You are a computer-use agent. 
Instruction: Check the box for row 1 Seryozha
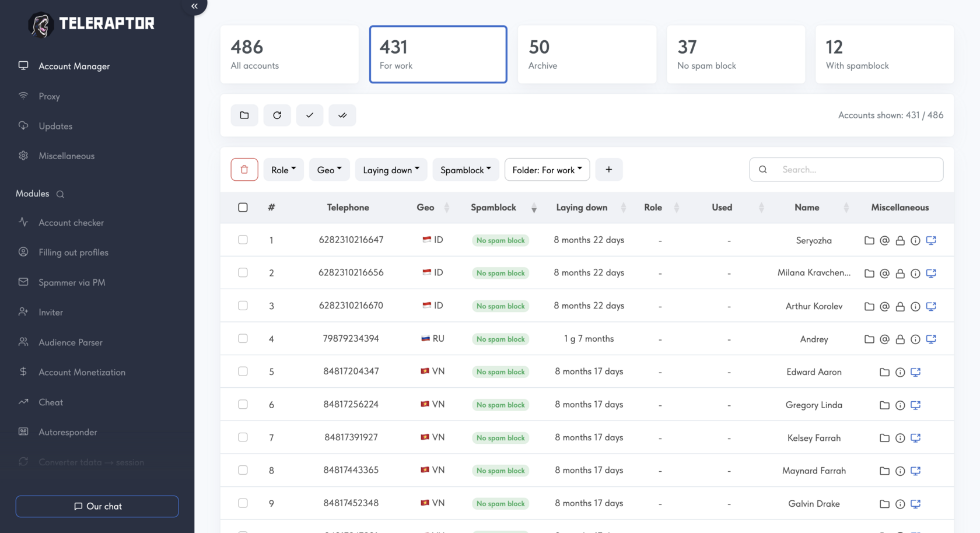tap(243, 240)
